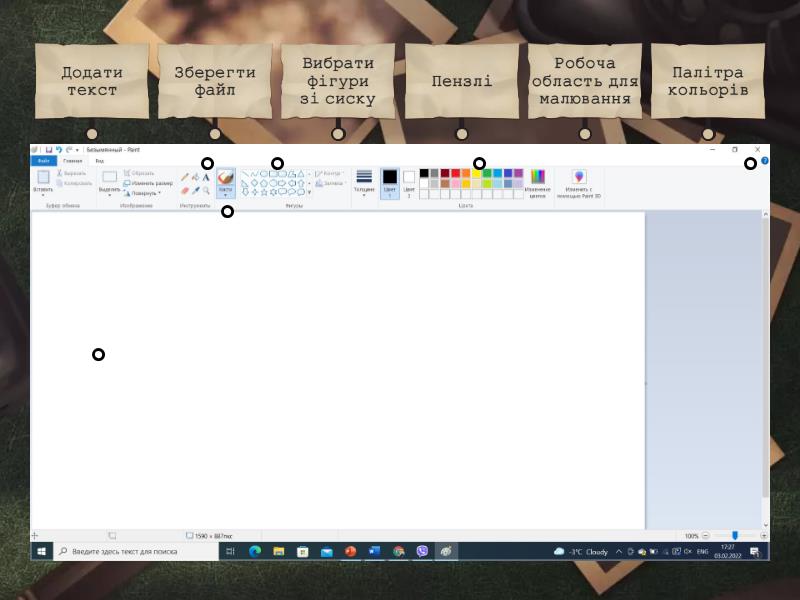Activate the Color 2 white swatch
This screenshot has width=800, height=600.
pos(409,181)
